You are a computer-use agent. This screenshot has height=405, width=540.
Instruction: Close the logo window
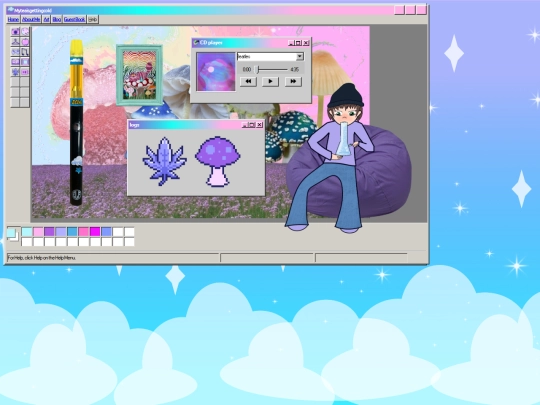pyautogui.click(x=260, y=125)
